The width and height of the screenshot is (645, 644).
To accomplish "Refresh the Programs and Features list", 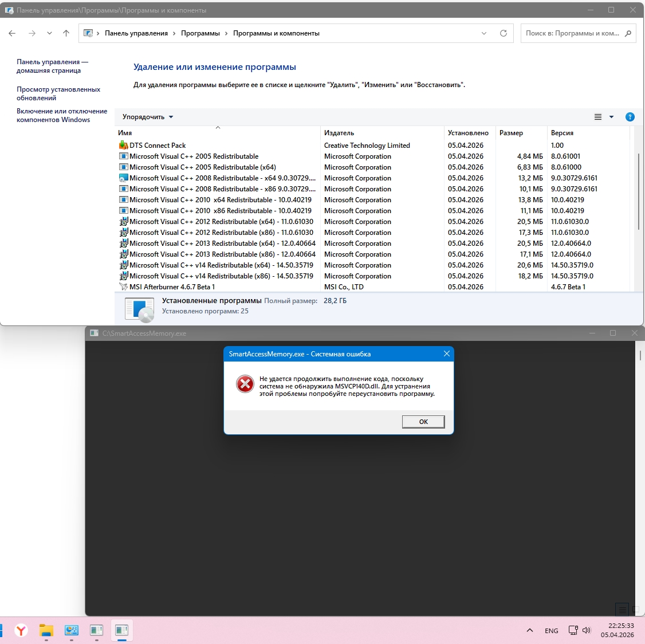I will pyautogui.click(x=503, y=33).
